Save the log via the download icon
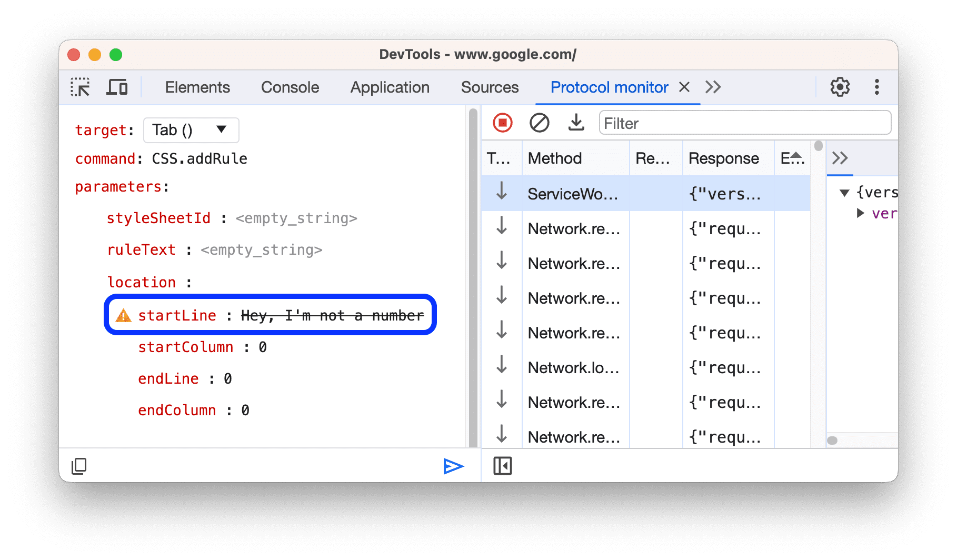This screenshot has height=560, width=957. pos(576,123)
